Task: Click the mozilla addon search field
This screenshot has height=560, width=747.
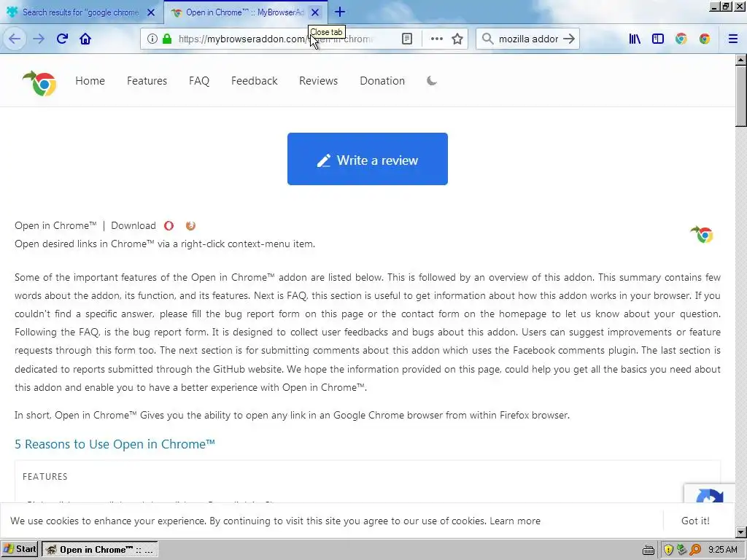Action: tap(528, 39)
